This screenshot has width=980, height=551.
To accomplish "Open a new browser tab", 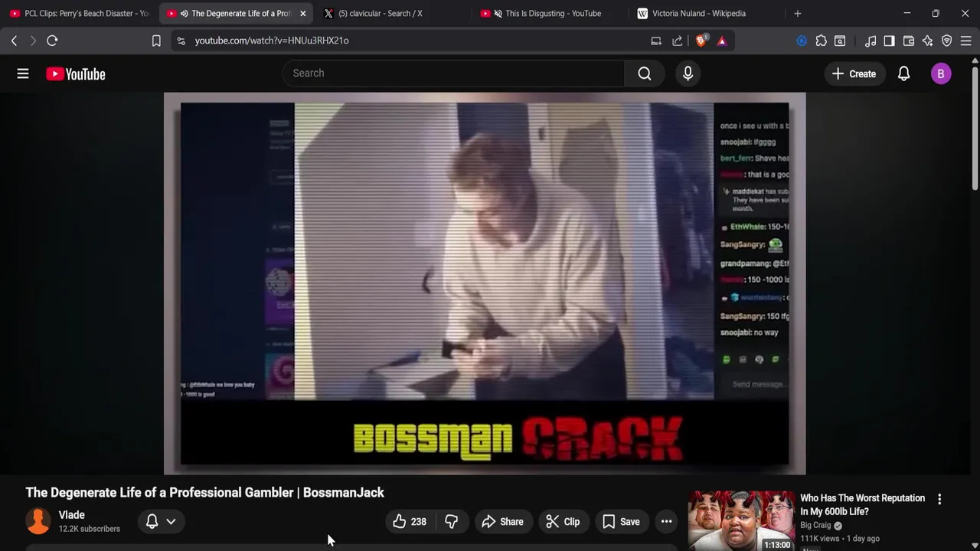I will coord(798,13).
